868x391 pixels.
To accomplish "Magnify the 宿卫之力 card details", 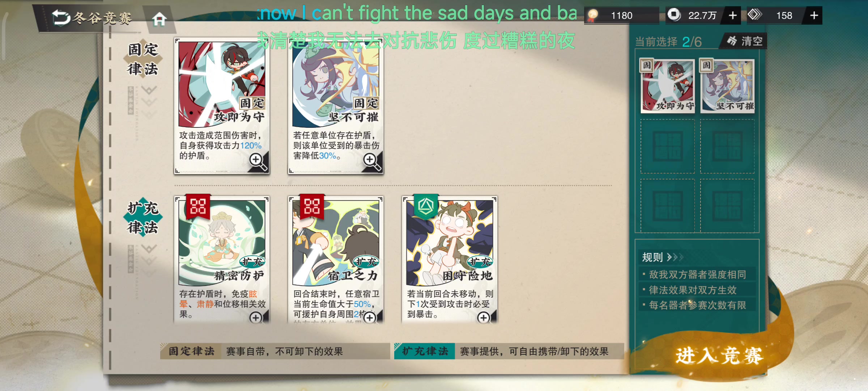I will pyautogui.click(x=370, y=318).
